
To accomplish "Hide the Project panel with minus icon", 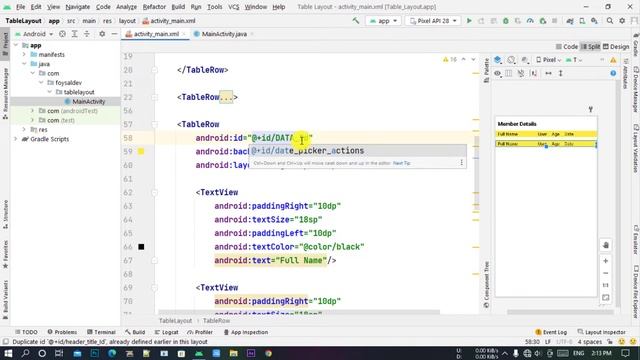I will 114,34.
